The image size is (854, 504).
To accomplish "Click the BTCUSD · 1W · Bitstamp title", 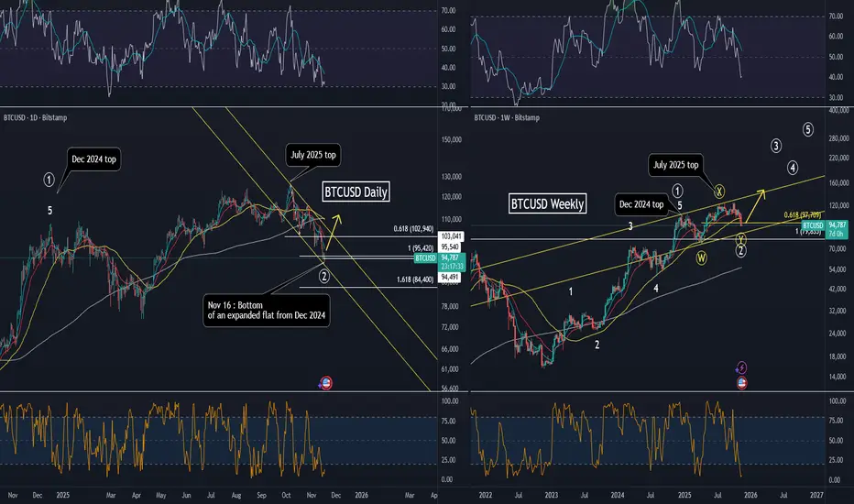I will (507, 117).
